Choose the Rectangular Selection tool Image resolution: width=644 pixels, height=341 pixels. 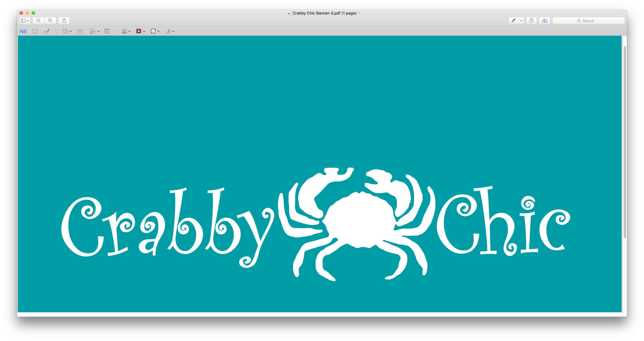point(35,31)
